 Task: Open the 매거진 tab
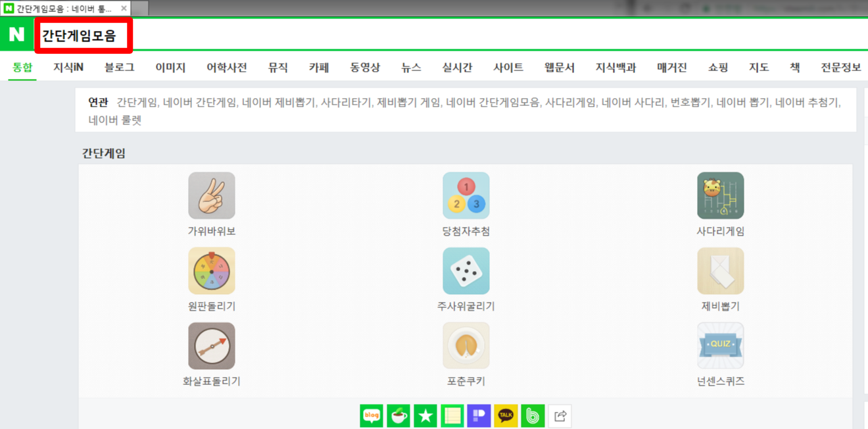pos(672,67)
